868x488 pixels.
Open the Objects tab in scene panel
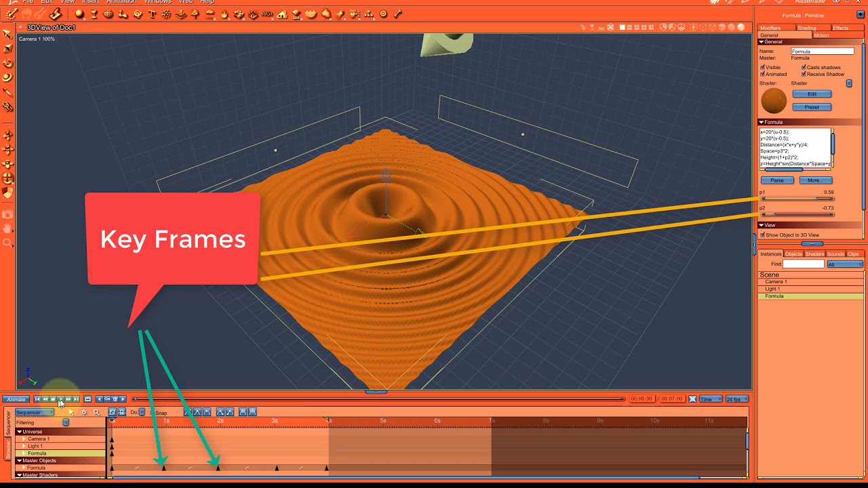[x=793, y=254]
